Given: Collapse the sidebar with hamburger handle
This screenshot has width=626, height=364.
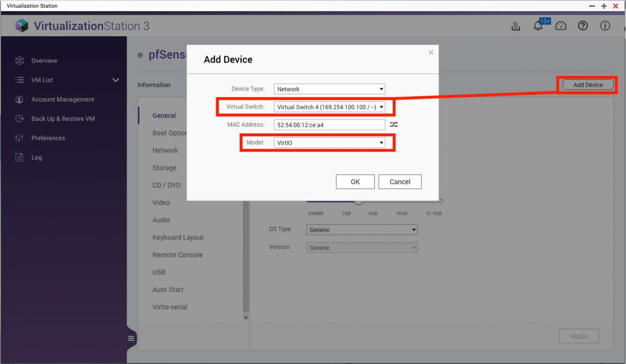Looking at the screenshot, I should 131,338.
